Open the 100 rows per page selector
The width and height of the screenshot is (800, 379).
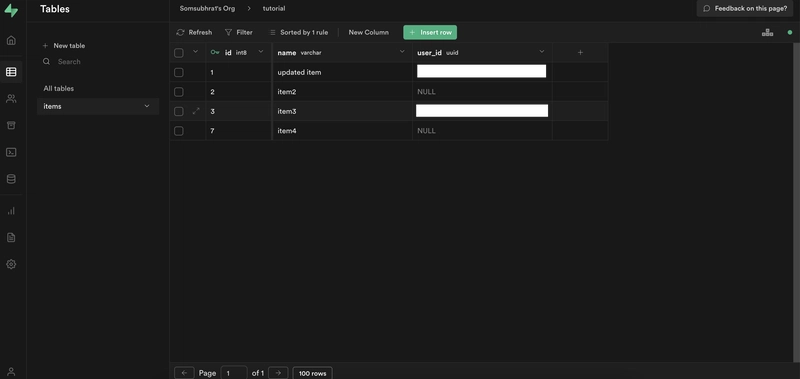[312, 373]
